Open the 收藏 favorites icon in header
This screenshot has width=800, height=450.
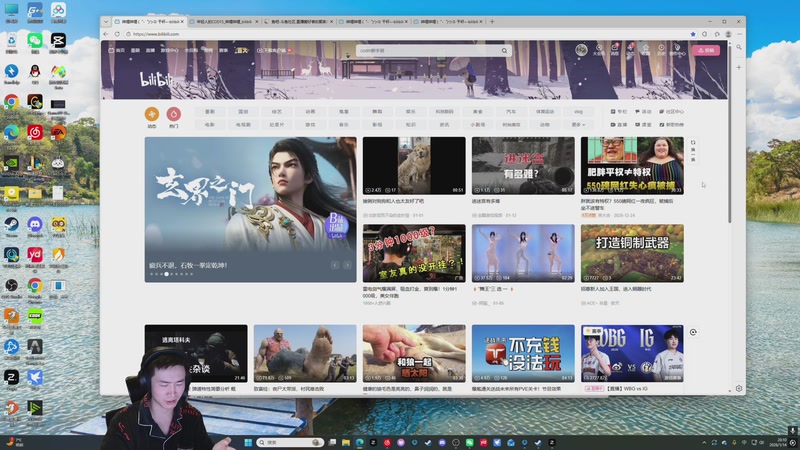[645, 49]
